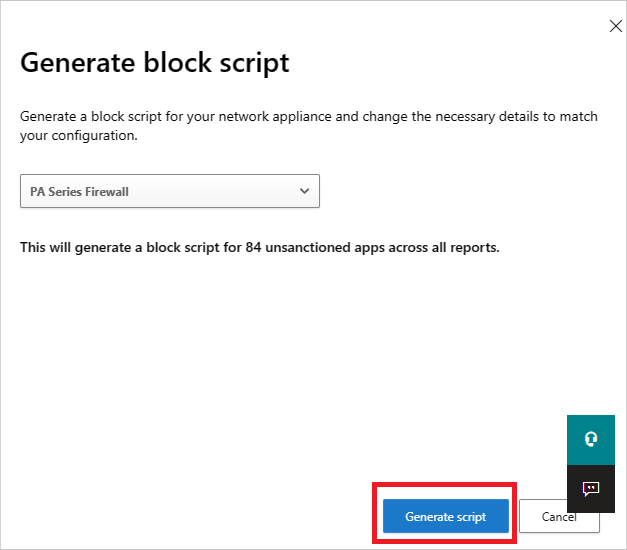Confirm with the blue Generate script button
The height and width of the screenshot is (550, 627).
[x=445, y=517]
